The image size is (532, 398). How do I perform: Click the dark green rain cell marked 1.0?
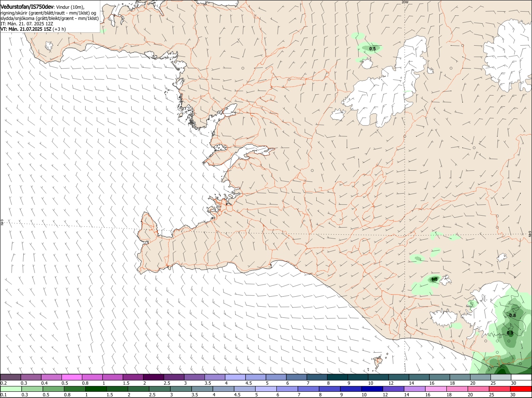pos(434,279)
